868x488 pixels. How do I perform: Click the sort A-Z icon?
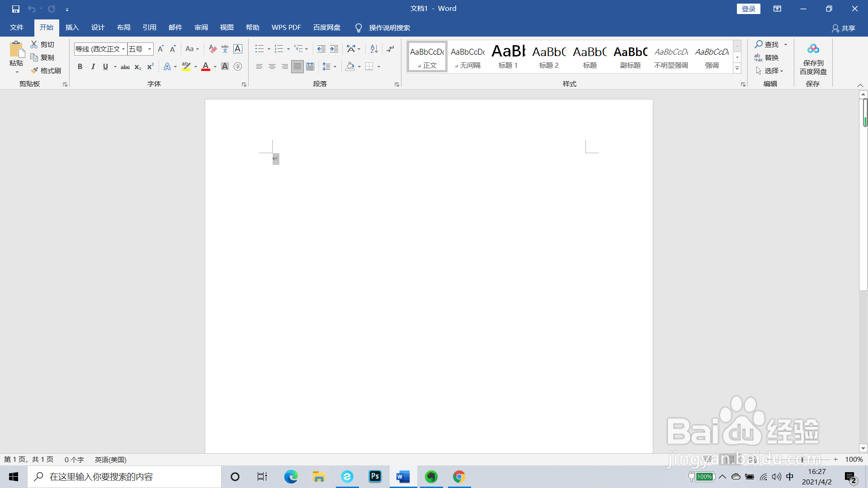click(x=374, y=49)
